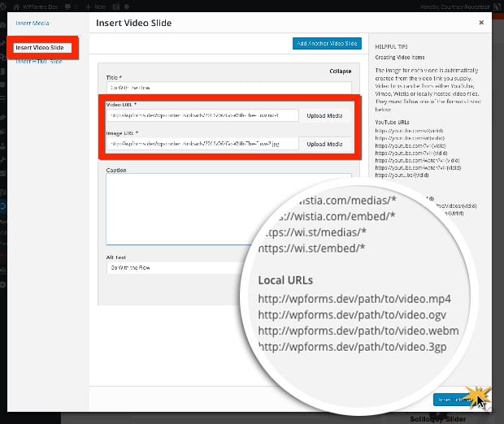Upload media for the Video URL
This screenshot has width=504, height=424.
[324, 115]
